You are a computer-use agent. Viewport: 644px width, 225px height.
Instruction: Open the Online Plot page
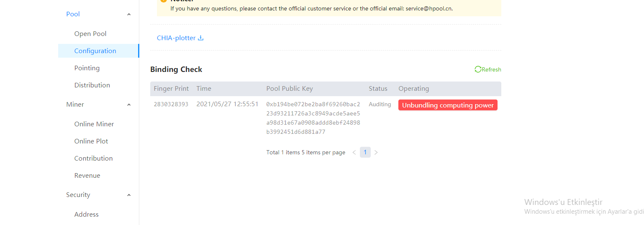point(91,141)
